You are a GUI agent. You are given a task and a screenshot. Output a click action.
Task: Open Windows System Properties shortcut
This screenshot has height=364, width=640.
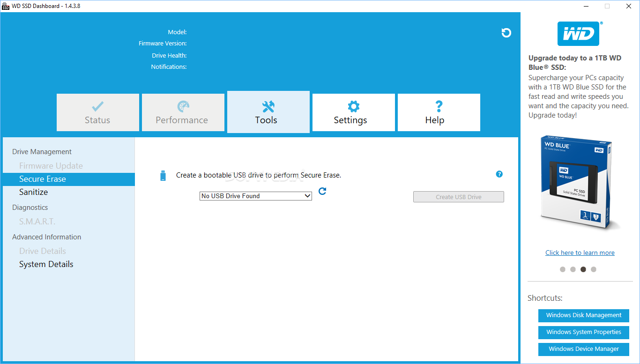tap(584, 332)
